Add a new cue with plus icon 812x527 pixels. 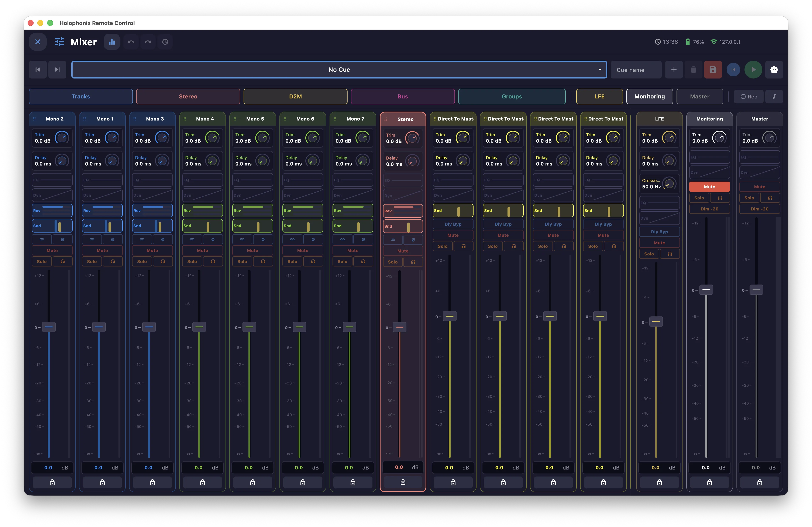click(x=674, y=70)
